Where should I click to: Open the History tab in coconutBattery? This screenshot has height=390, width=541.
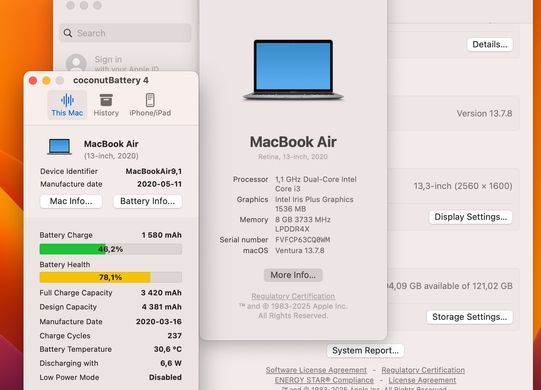click(x=106, y=105)
